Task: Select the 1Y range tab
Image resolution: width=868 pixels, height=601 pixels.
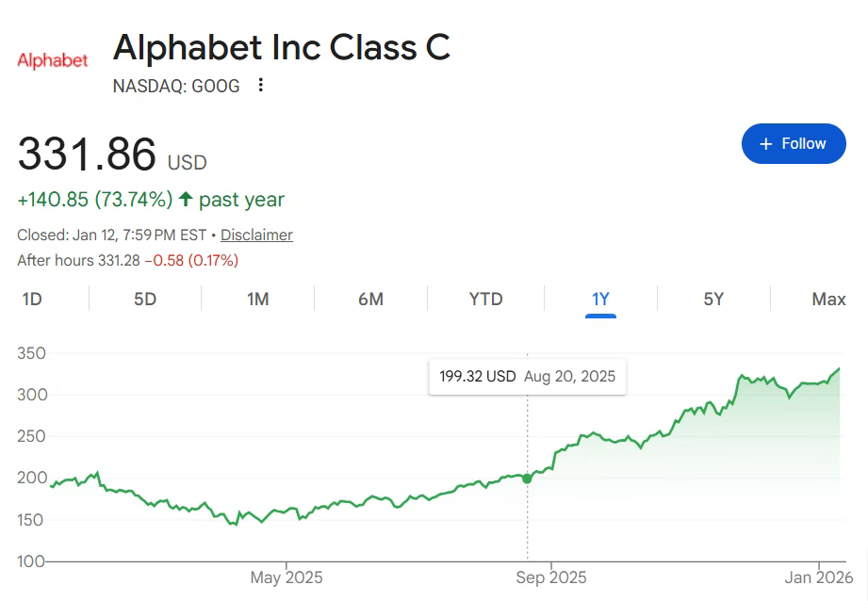Action: pos(600,300)
